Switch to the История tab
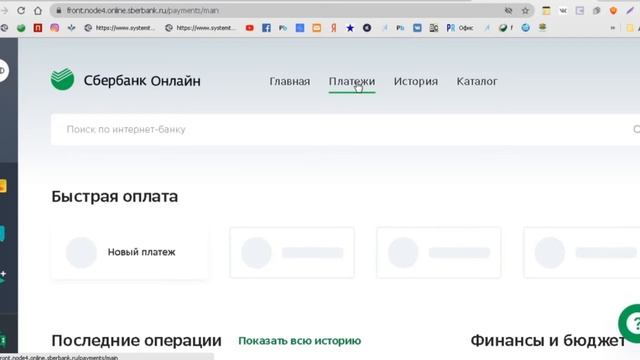Viewport: 640px width, 360px height. click(x=416, y=81)
